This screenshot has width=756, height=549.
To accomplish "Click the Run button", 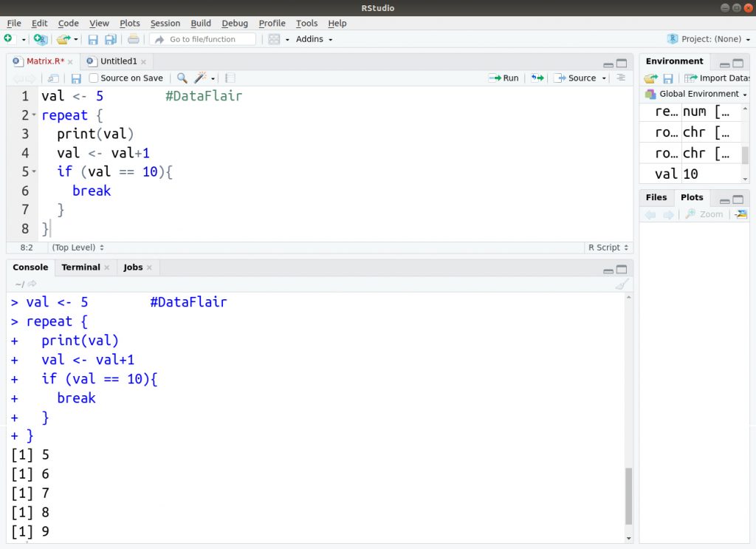I will click(504, 78).
